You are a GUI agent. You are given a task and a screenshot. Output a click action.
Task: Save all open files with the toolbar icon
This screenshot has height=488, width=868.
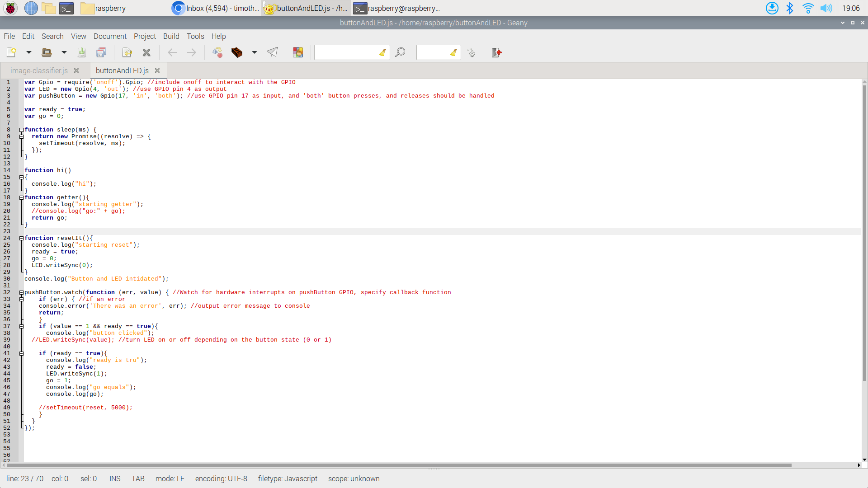point(101,52)
